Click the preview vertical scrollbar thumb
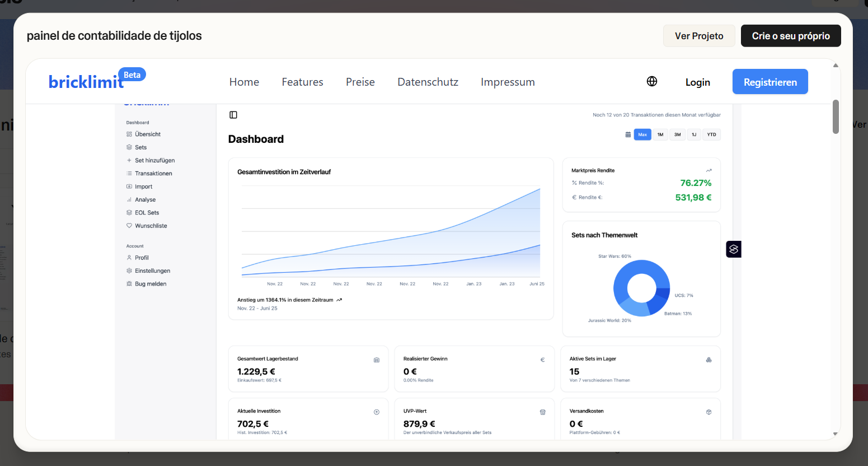The height and width of the screenshot is (466, 868). click(x=836, y=116)
